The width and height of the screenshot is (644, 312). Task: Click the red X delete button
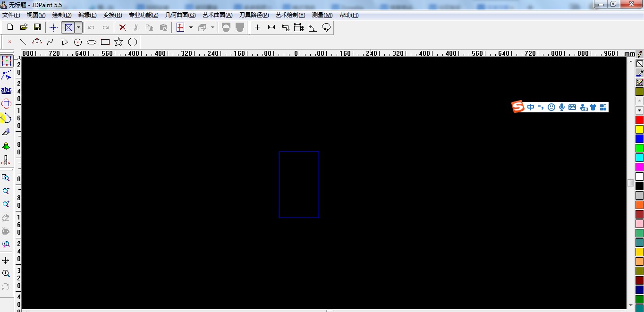(122, 27)
